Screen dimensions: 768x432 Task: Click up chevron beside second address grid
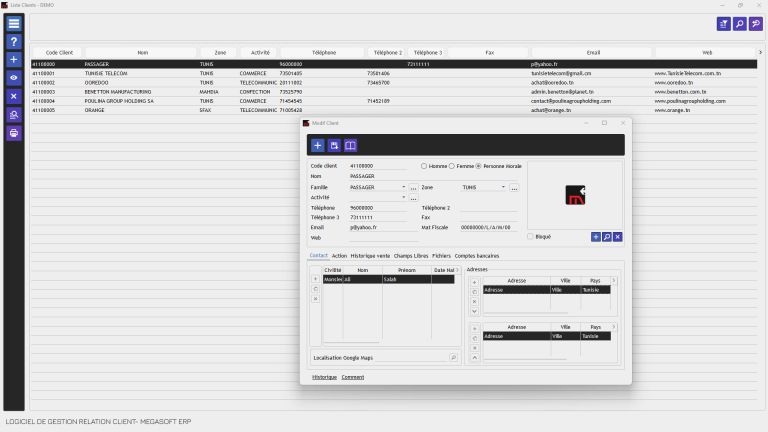(474, 358)
